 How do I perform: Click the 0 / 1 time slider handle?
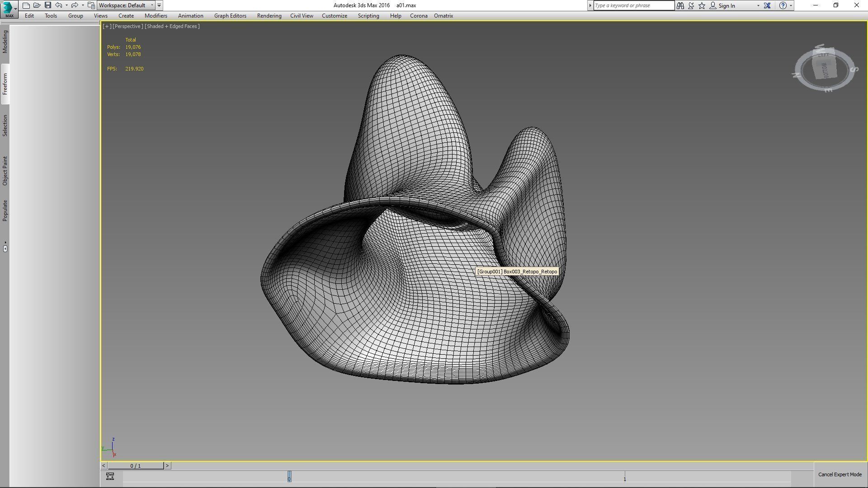tap(136, 465)
